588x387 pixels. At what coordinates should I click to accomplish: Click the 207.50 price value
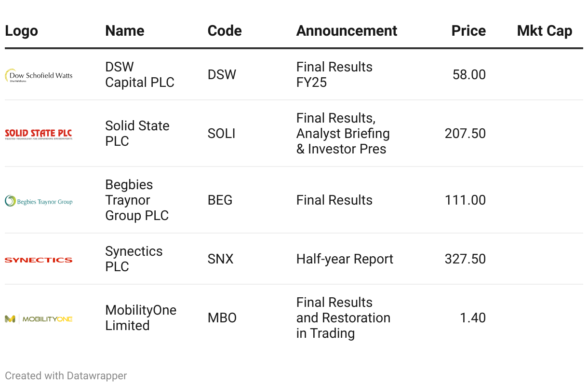click(x=465, y=133)
